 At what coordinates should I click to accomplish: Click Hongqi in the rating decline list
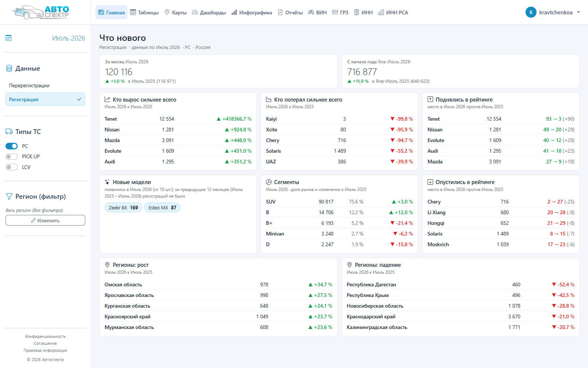pos(436,223)
